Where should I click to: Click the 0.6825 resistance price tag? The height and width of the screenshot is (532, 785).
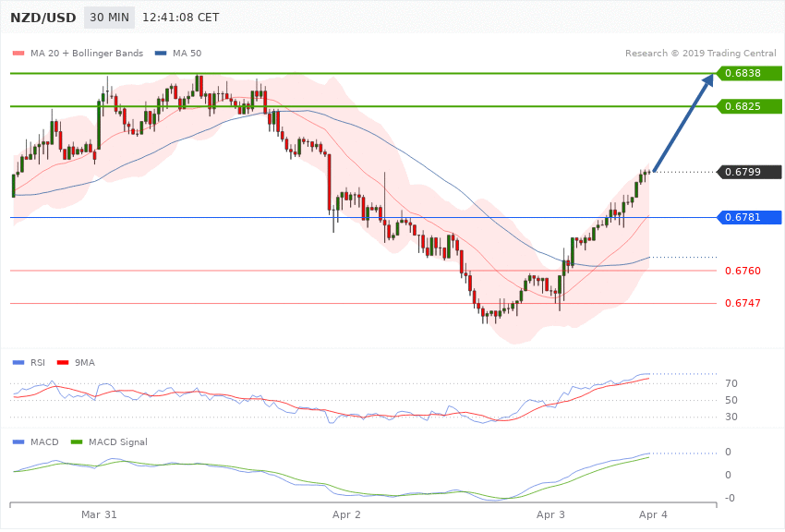[750, 106]
